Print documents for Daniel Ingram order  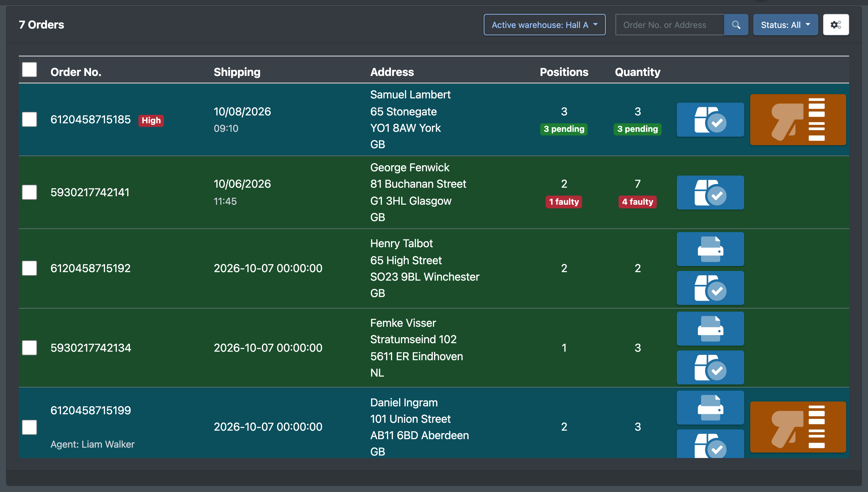coord(710,408)
